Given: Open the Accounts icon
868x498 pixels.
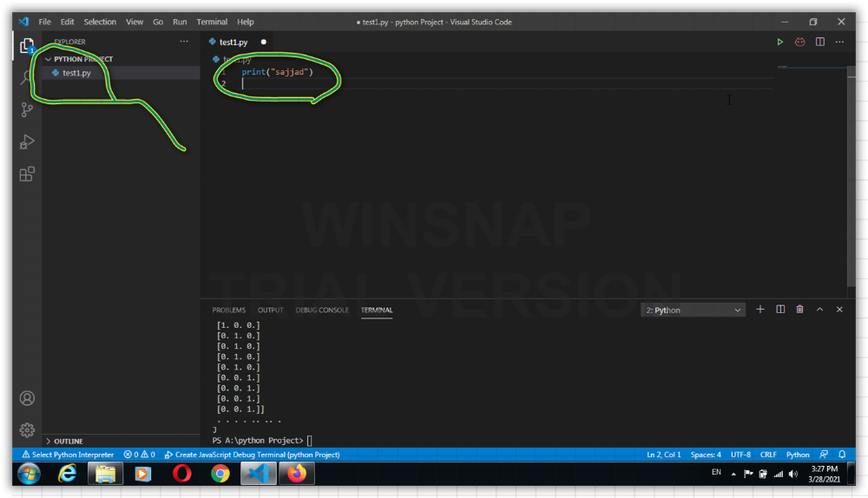Looking at the screenshot, I should click(27, 398).
